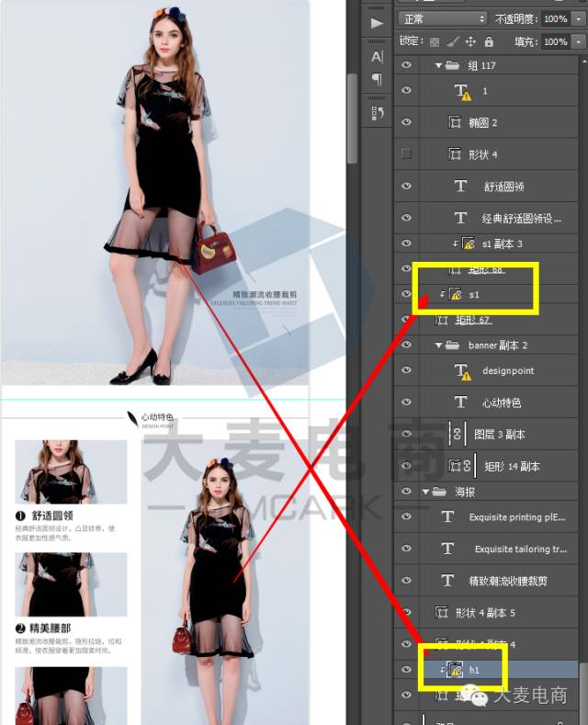
Task: Open the Paragraph panel icon
Action: click(377, 80)
